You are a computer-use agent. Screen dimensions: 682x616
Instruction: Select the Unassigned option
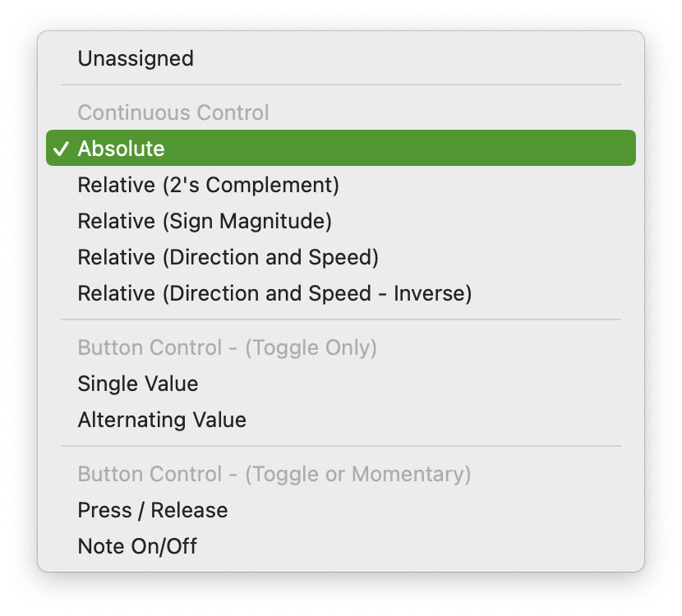[340, 58]
